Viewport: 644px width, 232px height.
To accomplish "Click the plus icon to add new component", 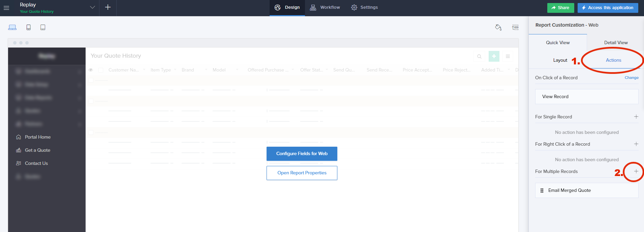I will [x=108, y=7].
